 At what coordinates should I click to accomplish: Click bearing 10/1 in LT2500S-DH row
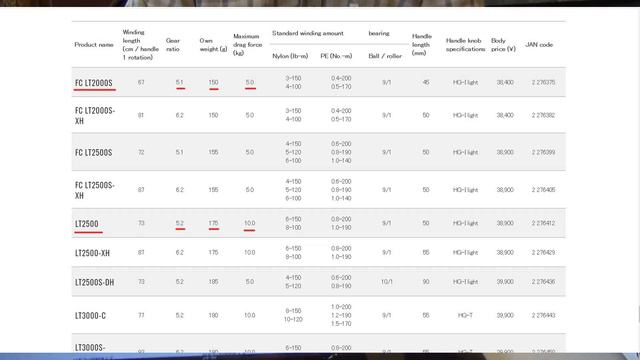click(387, 282)
